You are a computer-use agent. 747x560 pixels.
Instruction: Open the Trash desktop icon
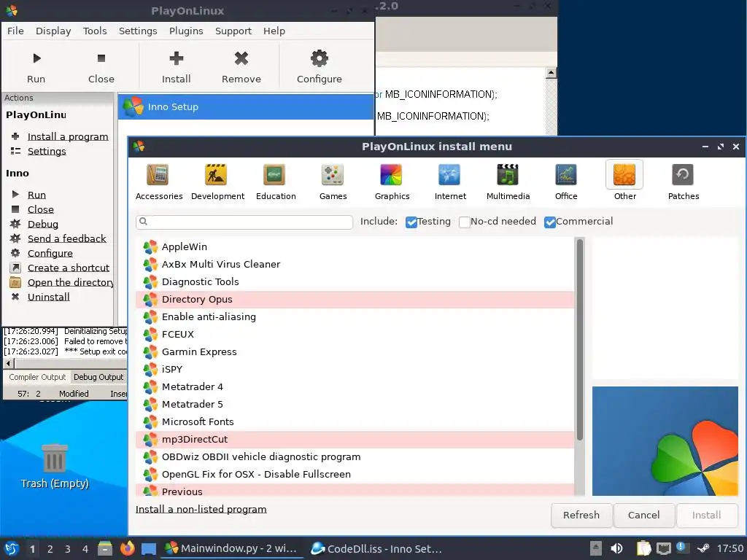tap(55, 466)
